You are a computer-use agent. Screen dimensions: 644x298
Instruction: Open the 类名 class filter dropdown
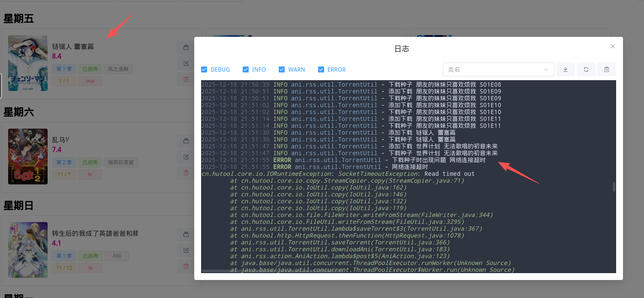pos(498,69)
